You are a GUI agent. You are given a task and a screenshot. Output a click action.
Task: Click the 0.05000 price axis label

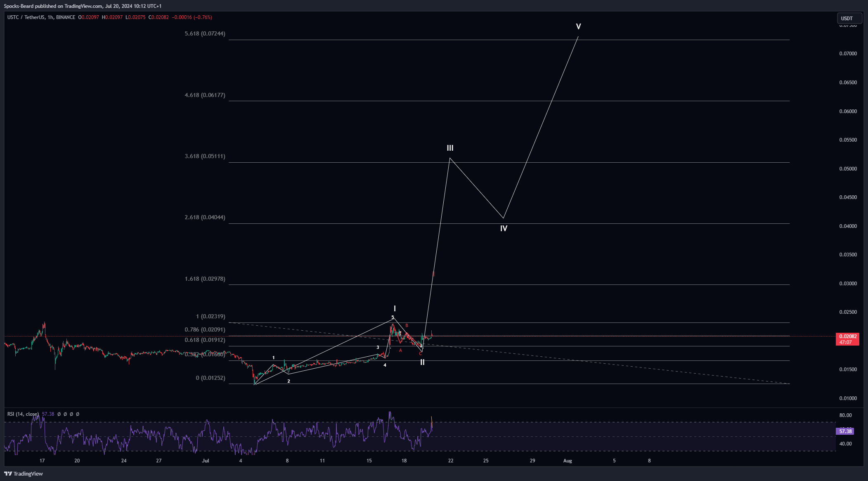click(x=848, y=169)
